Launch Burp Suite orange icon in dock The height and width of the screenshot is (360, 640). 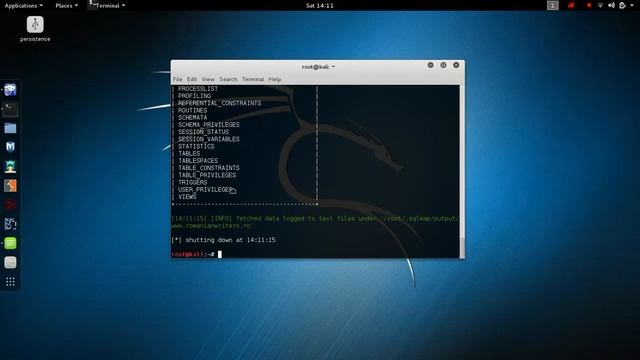click(x=10, y=186)
